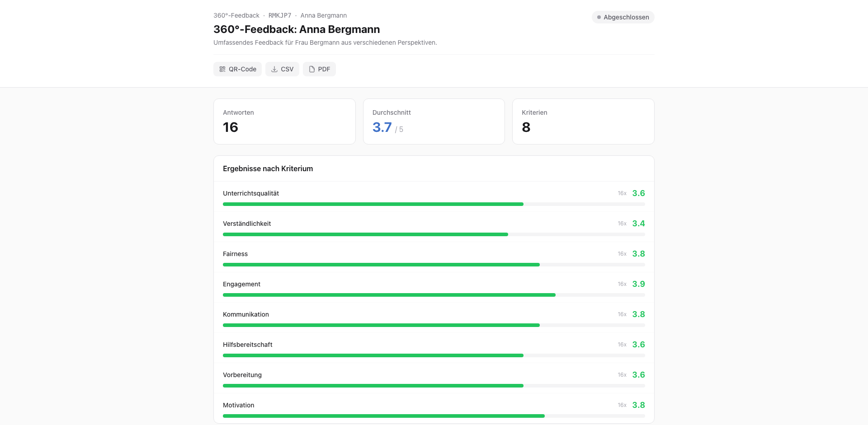Select Anna Bergmann in the breadcrumb trail
Screen dimensions: 868x425
point(323,15)
